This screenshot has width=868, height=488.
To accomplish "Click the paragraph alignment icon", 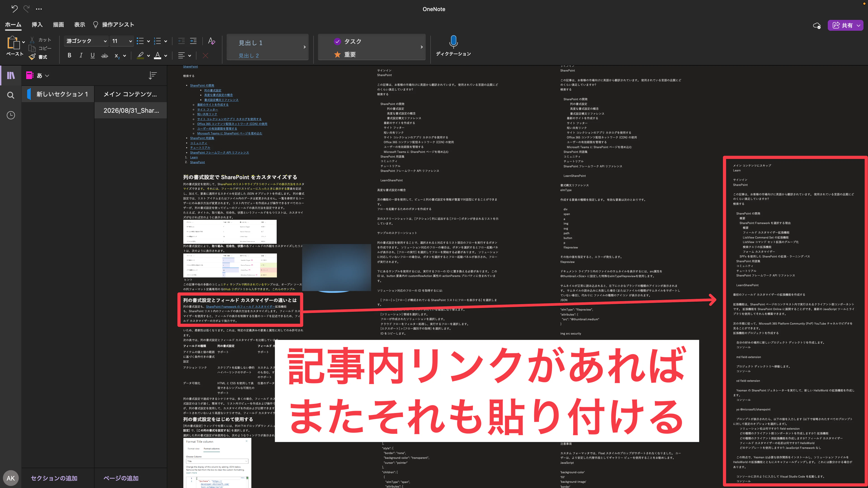I will [x=181, y=56].
